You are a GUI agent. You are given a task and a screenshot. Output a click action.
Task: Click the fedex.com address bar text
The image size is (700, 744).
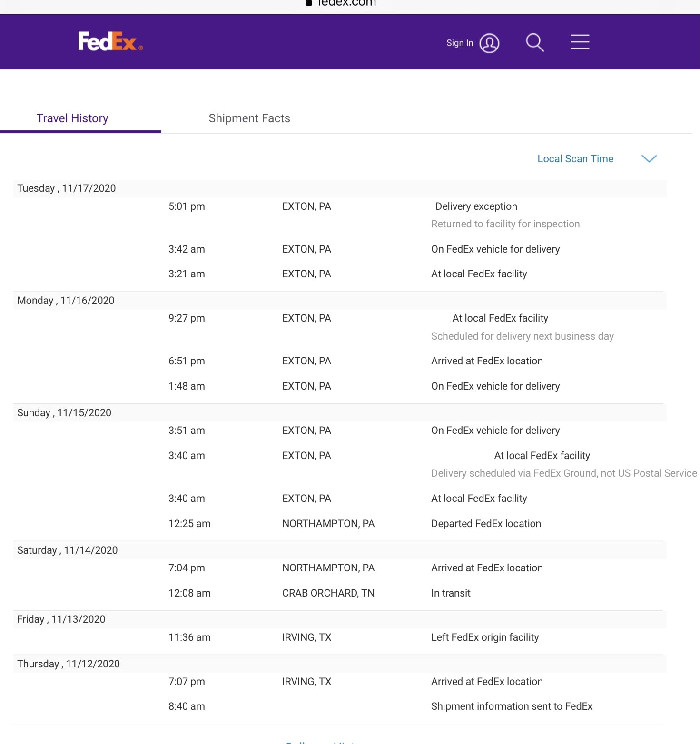tap(346, 3)
